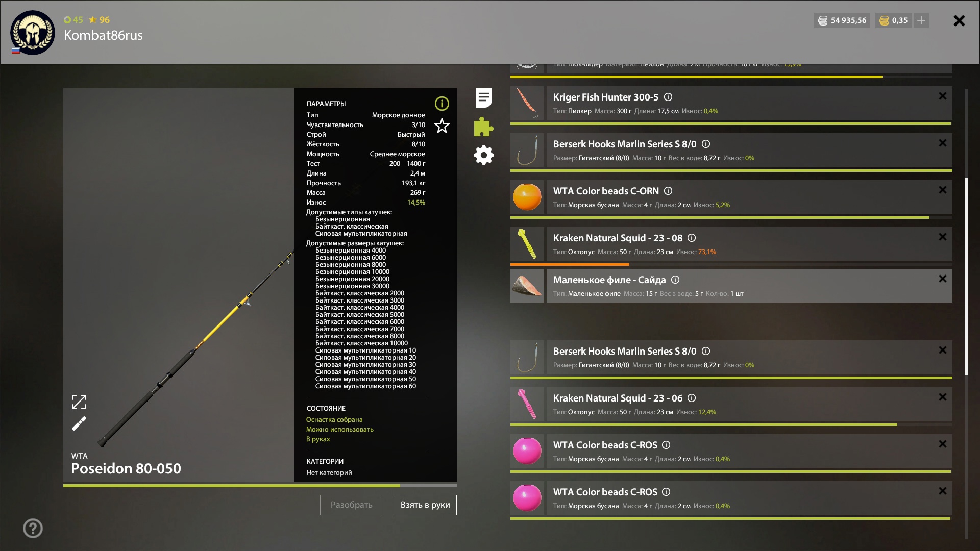Click the Износ 14,5% value
Screen dimensions: 980x551
click(416, 202)
